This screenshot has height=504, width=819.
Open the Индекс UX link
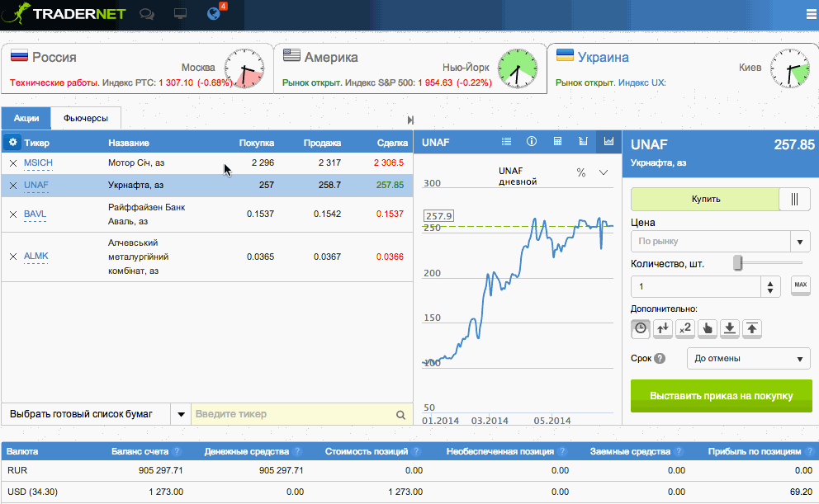pos(642,82)
